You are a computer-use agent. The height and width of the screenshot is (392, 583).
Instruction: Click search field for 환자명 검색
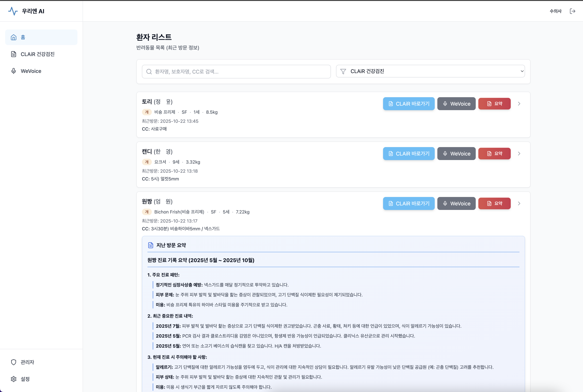pos(236,71)
